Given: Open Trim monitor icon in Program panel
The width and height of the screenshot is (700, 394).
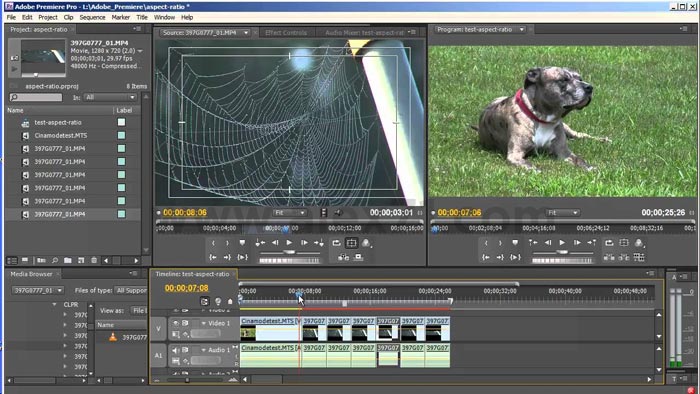Looking at the screenshot, I should [639, 257].
